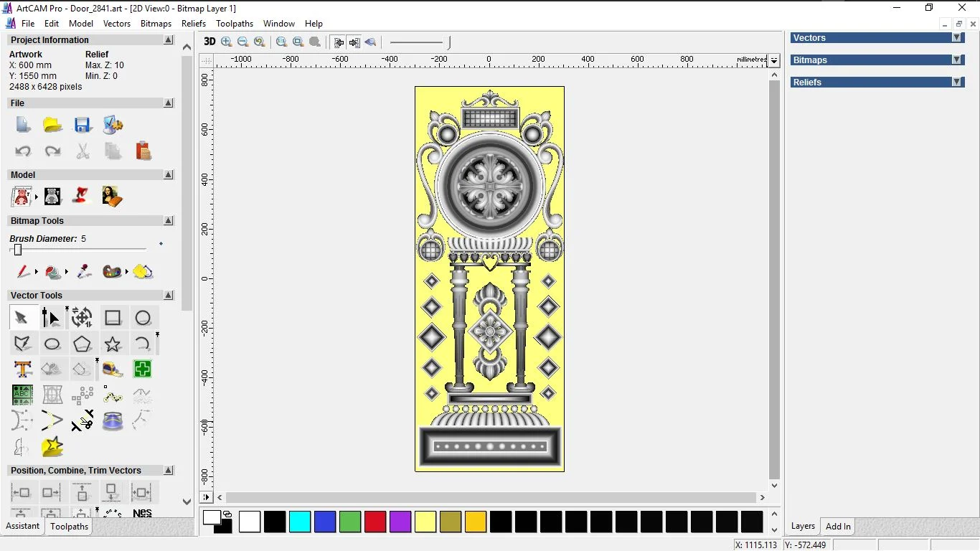
Task: Click the Save floppy disk icon
Action: [83, 125]
